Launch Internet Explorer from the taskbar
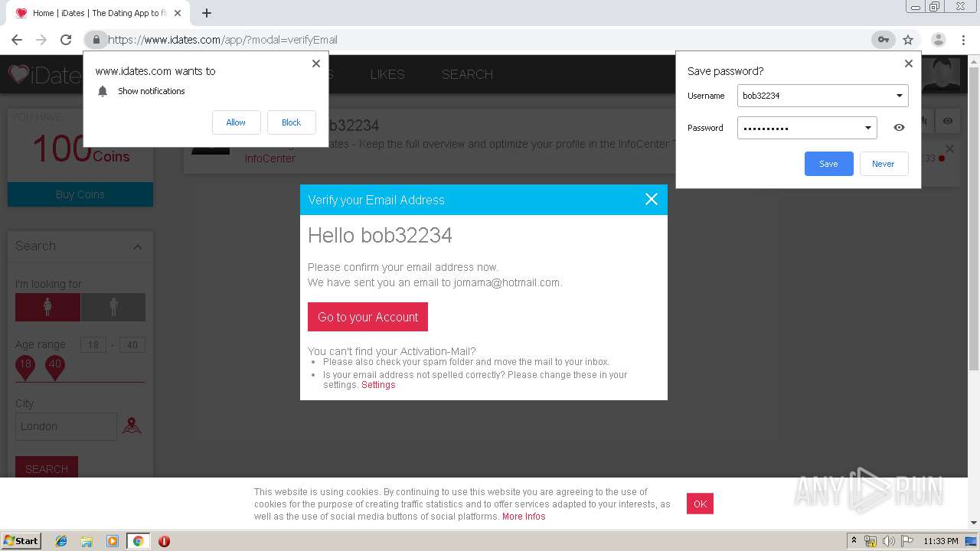 pos(61,541)
